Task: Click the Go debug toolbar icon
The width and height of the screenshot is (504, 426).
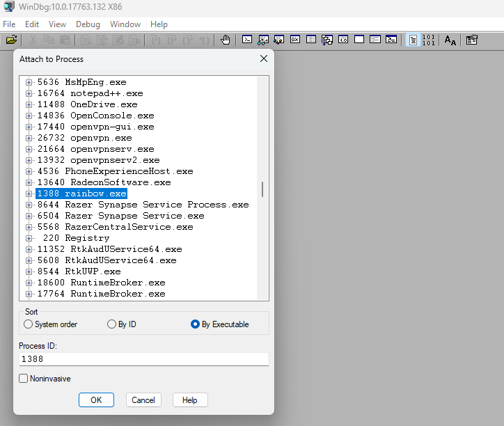Action: [x=86, y=40]
